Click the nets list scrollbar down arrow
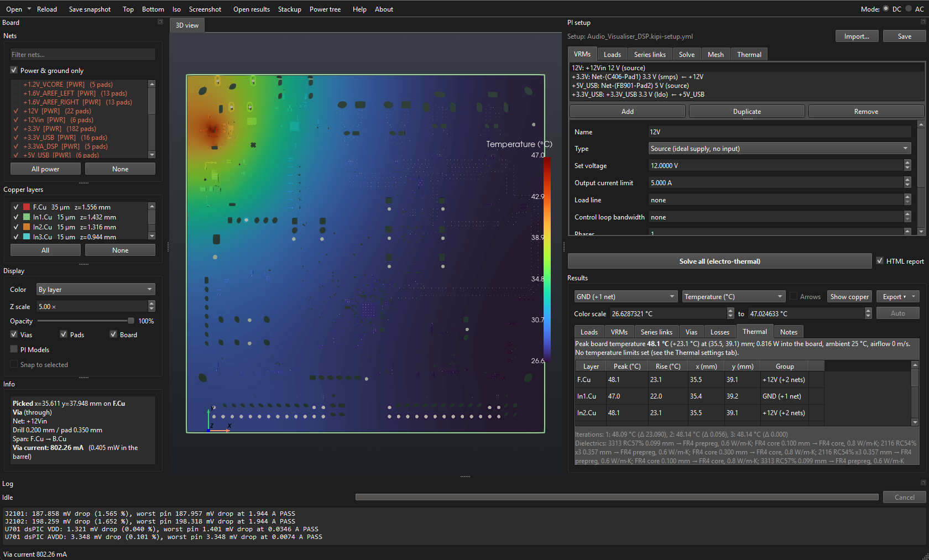Image resolution: width=929 pixels, height=560 pixels. pos(152,155)
